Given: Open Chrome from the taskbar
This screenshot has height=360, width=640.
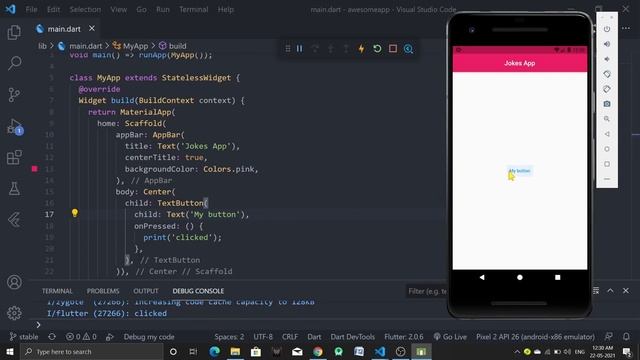Looking at the screenshot, I should tap(318, 351).
